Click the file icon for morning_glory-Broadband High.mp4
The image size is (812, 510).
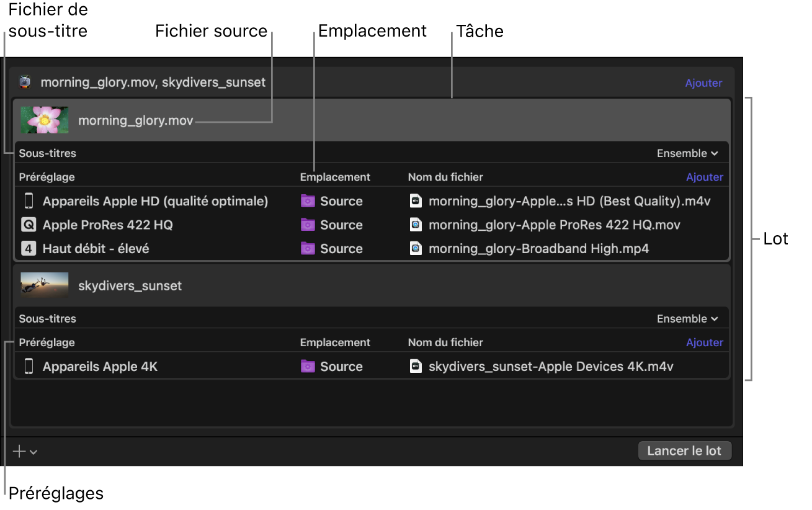coord(416,249)
